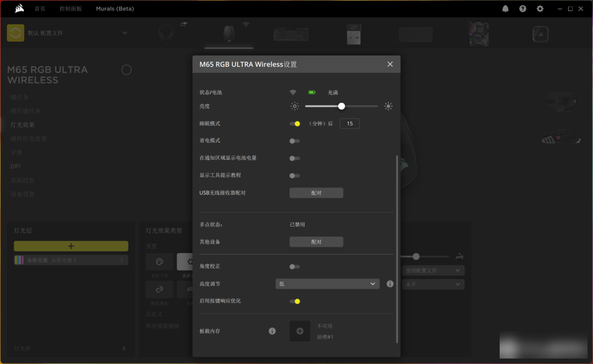Screen dimensions: 593x364
Task: Open iCUE settings gear
Action: point(540,9)
